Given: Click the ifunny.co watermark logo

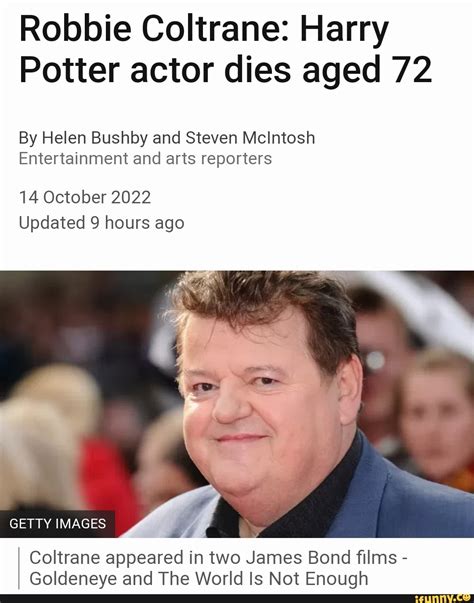Looking at the screenshot, I should pos(443,599).
